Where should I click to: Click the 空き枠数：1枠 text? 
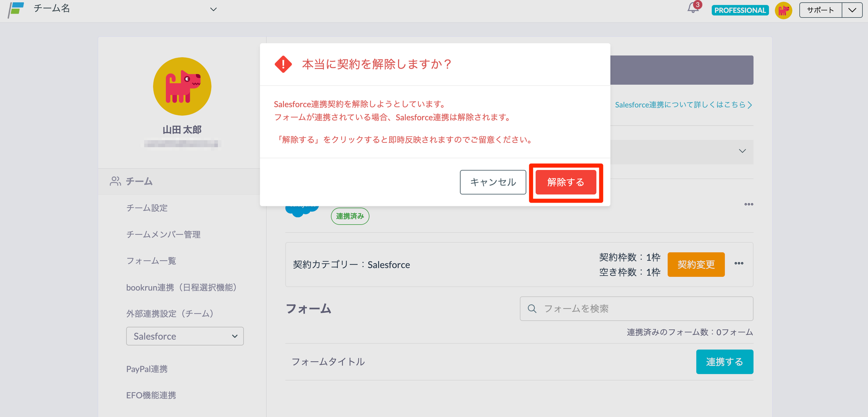[630, 272]
